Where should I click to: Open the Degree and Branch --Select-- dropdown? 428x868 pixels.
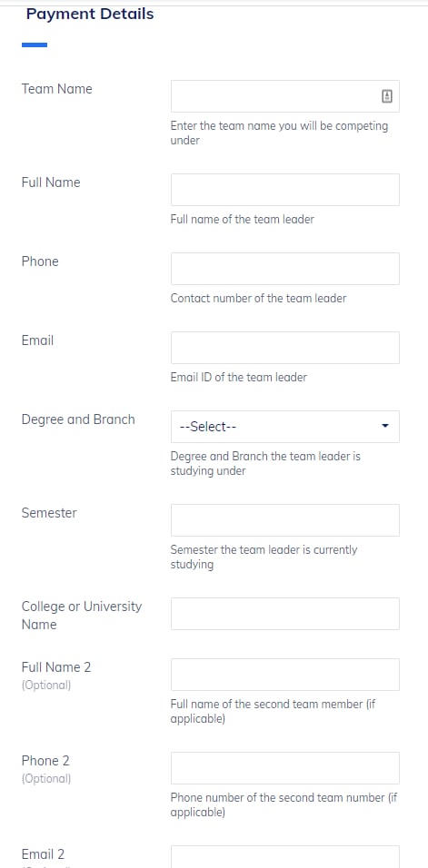pyautogui.click(x=285, y=427)
